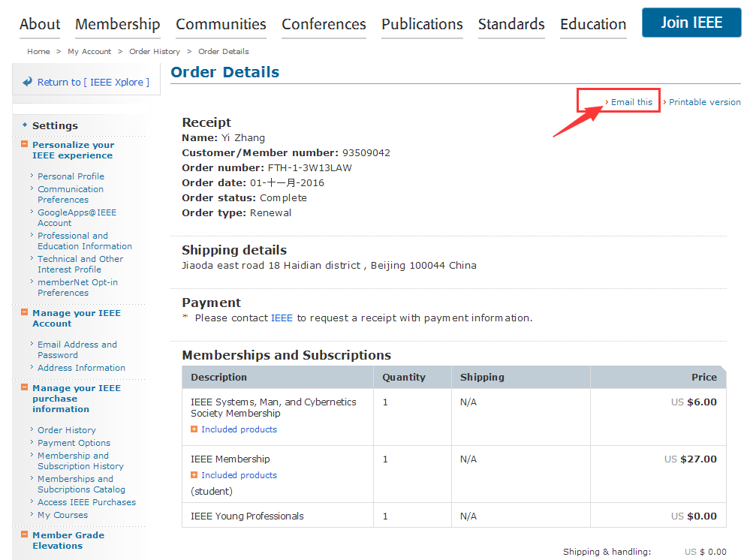Viewport: 750px width, 560px height.
Task: Click the IEEE Young Professionals row description
Action: (247, 516)
